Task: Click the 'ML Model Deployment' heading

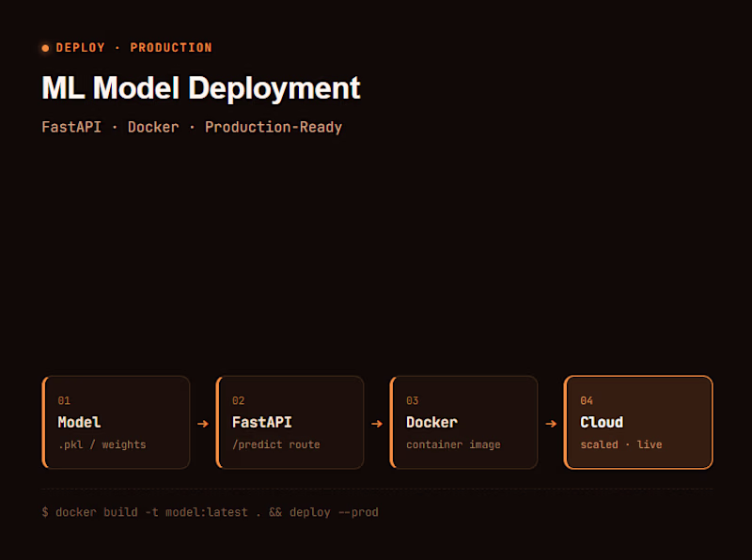Action: (201, 88)
